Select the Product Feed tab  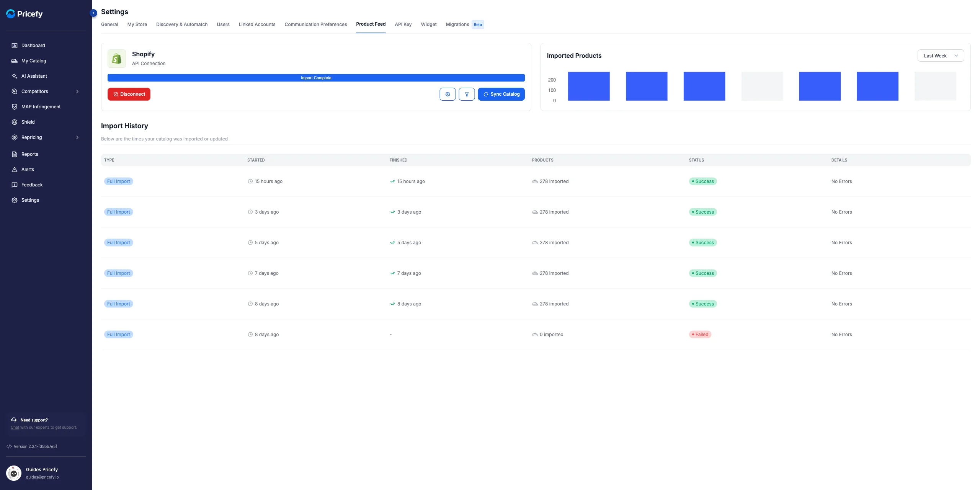point(371,24)
